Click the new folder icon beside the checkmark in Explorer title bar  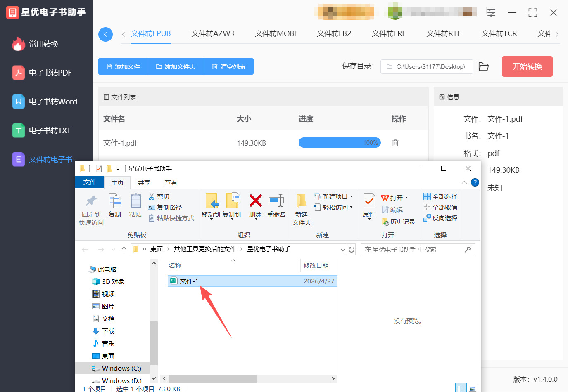[x=109, y=169]
